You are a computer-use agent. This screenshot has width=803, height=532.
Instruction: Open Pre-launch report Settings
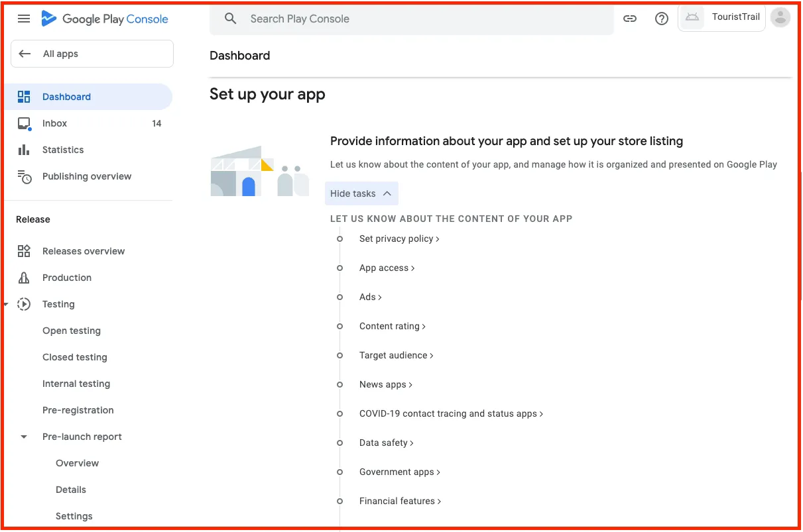(x=74, y=516)
